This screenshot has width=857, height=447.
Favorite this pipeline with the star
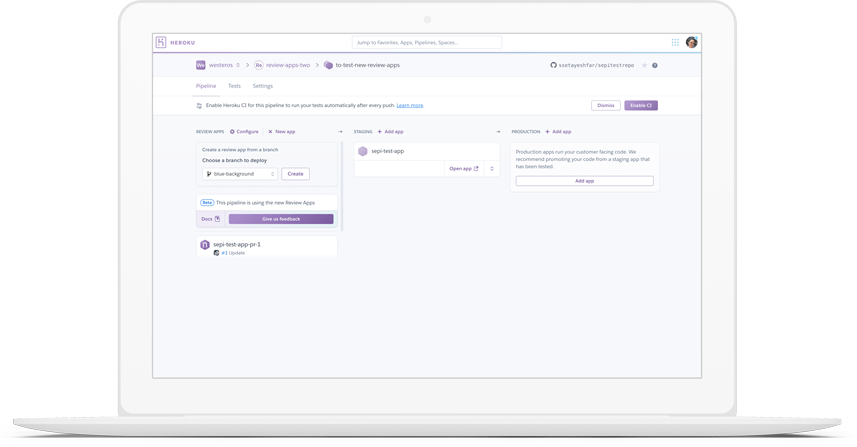pos(644,65)
